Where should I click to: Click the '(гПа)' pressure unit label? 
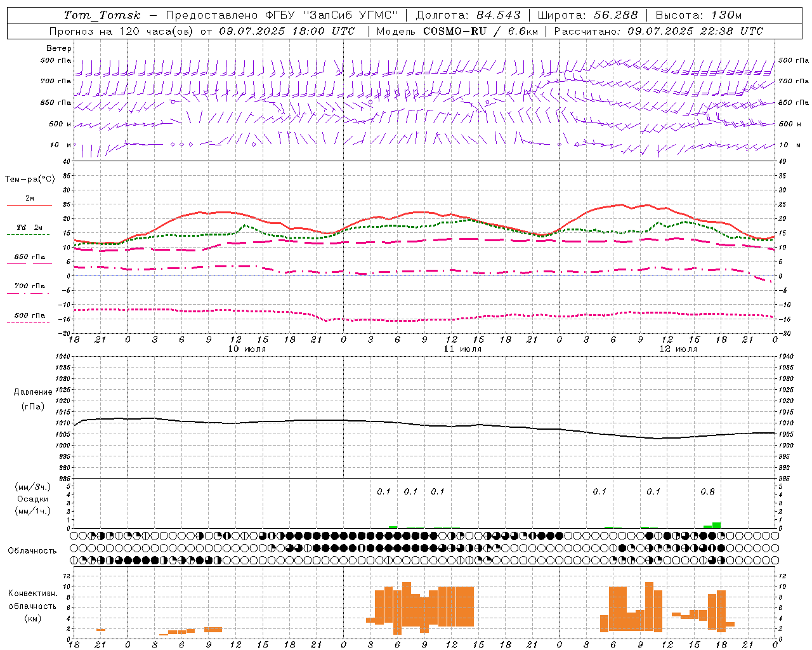point(32,406)
